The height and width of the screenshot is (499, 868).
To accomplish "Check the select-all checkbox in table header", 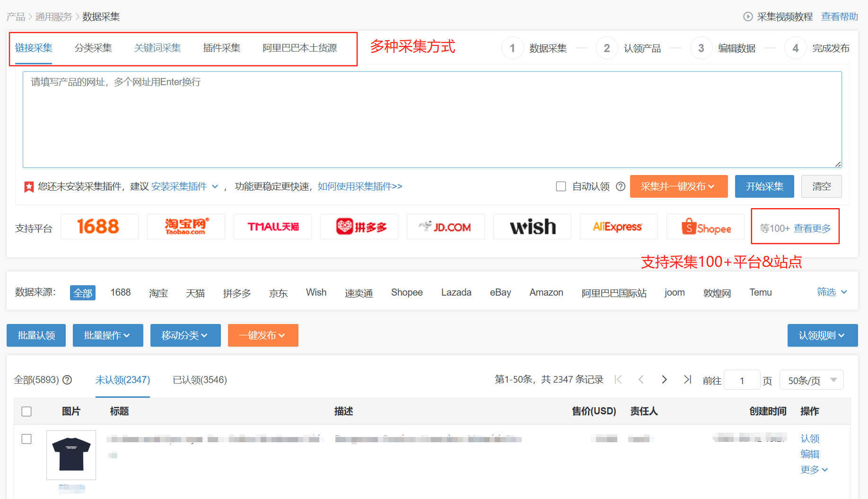I will pos(26,411).
